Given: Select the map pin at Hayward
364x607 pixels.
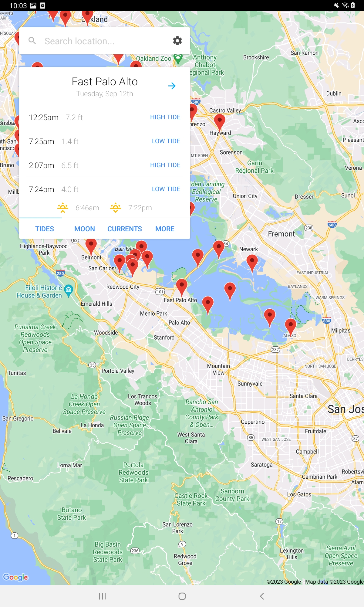Looking at the screenshot, I should coord(220,123).
